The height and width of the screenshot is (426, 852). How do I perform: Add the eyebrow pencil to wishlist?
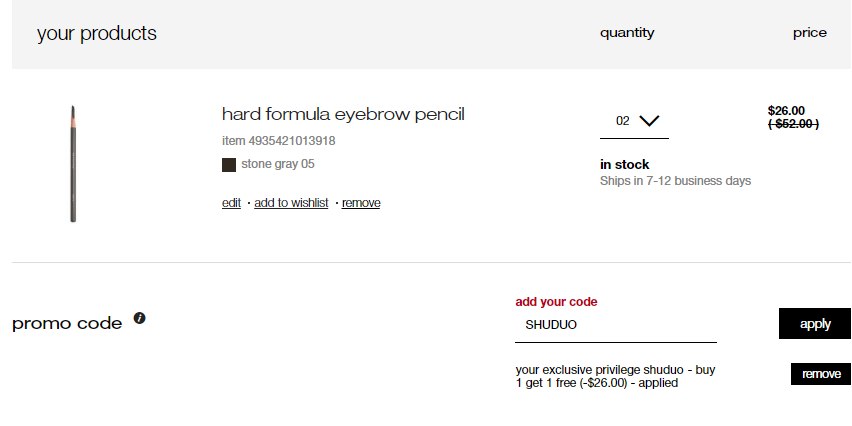[x=291, y=203]
